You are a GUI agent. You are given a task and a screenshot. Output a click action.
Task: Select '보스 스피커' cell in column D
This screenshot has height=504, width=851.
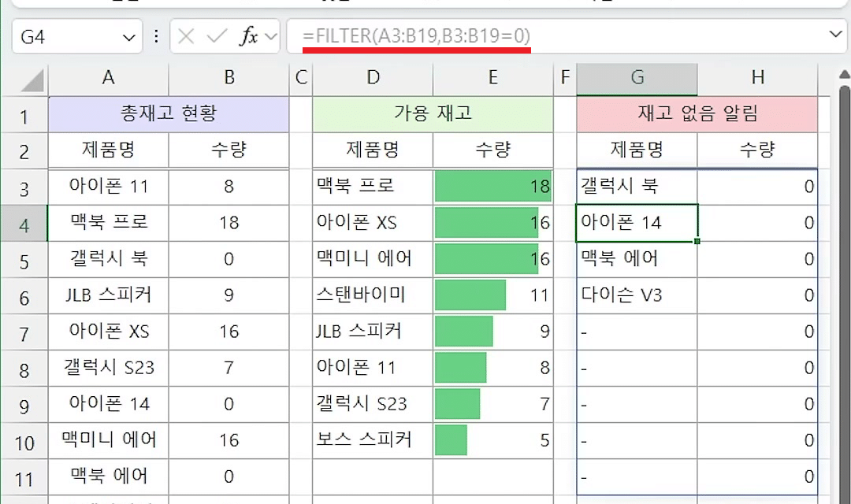[373, 440]
